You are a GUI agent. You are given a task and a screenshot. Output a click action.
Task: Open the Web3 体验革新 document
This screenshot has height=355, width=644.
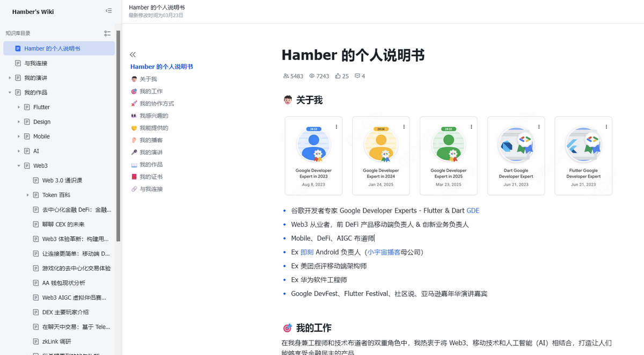coord(75,239)
